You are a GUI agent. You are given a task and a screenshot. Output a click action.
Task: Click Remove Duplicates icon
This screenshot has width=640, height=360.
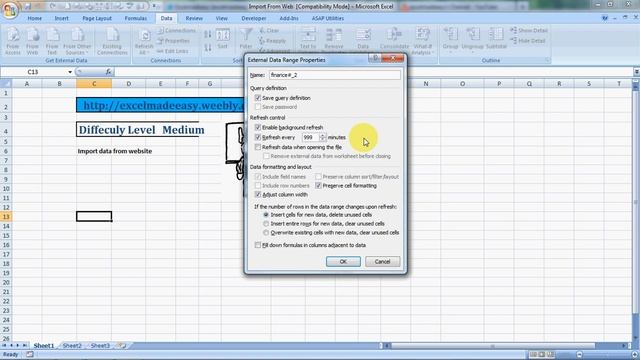point(334,40)
